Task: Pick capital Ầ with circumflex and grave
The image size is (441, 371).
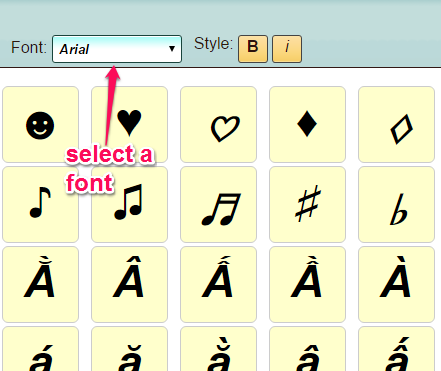Action: click(x=307, y=285)
